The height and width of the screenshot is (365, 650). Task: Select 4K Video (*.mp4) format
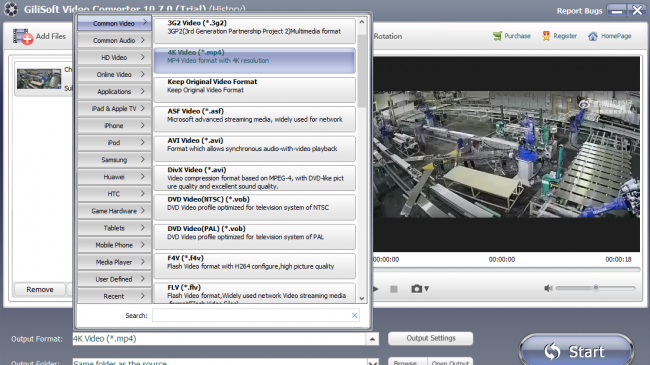pos(255,60)
